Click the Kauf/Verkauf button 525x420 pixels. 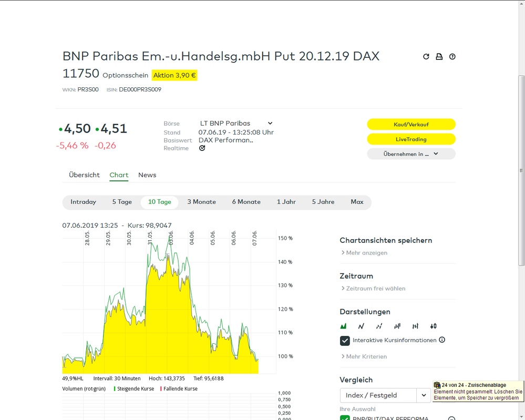(x=411, y=124)
